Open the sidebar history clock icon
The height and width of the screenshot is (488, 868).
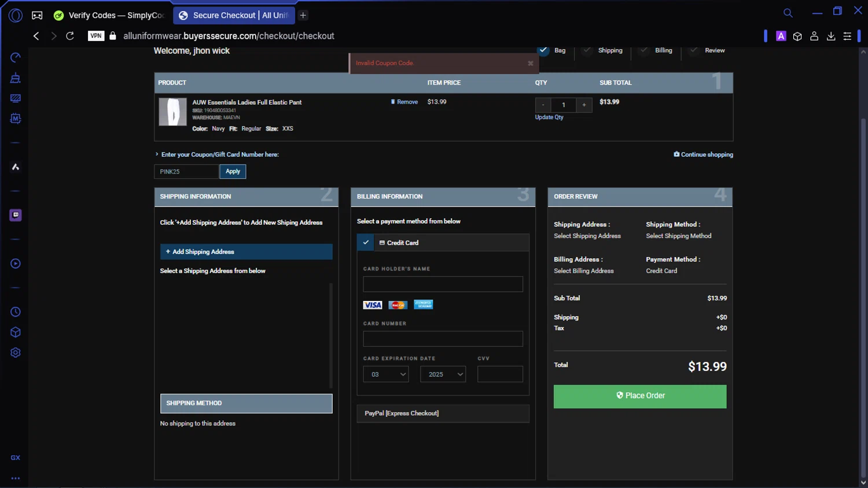click(x=16, y=312)
